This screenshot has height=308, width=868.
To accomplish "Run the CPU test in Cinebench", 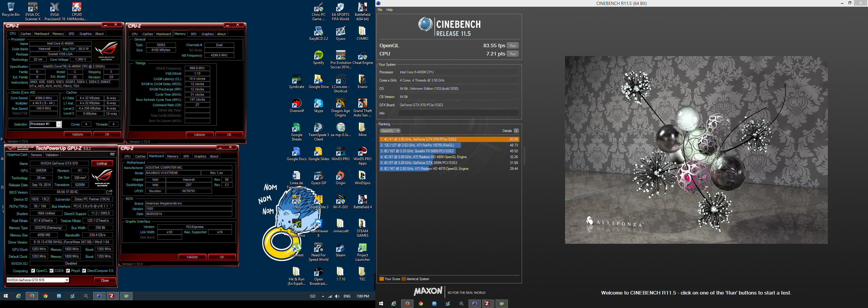I will [x=513, y=54].
